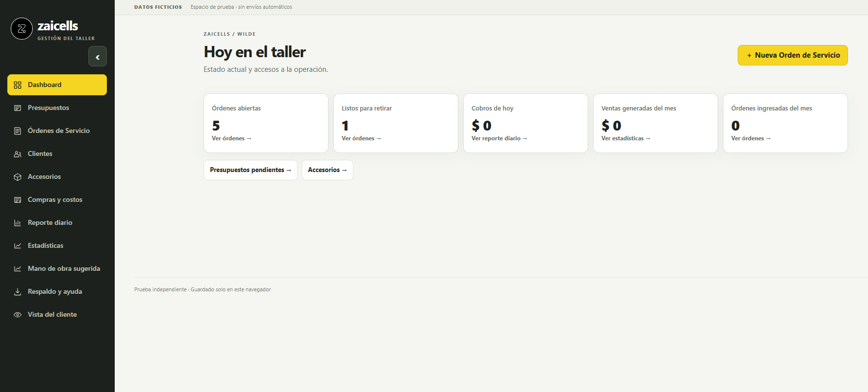Click the Reporte diario bar chart icon

18,223
